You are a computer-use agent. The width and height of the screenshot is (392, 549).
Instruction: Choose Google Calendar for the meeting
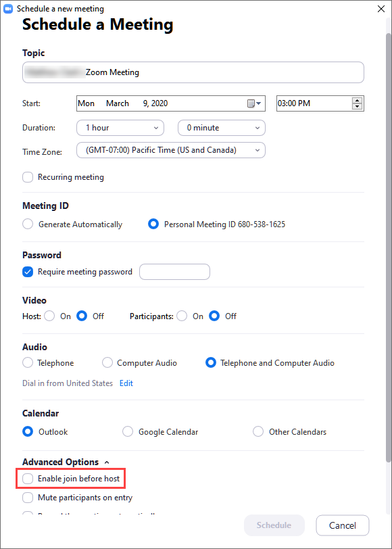tap(128, 431)
